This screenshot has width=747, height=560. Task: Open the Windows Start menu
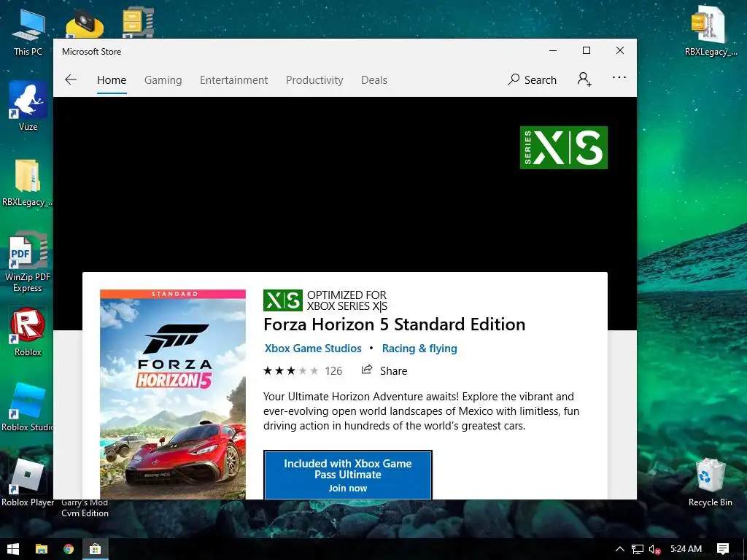pyautogui.click(x=13, y=549)
